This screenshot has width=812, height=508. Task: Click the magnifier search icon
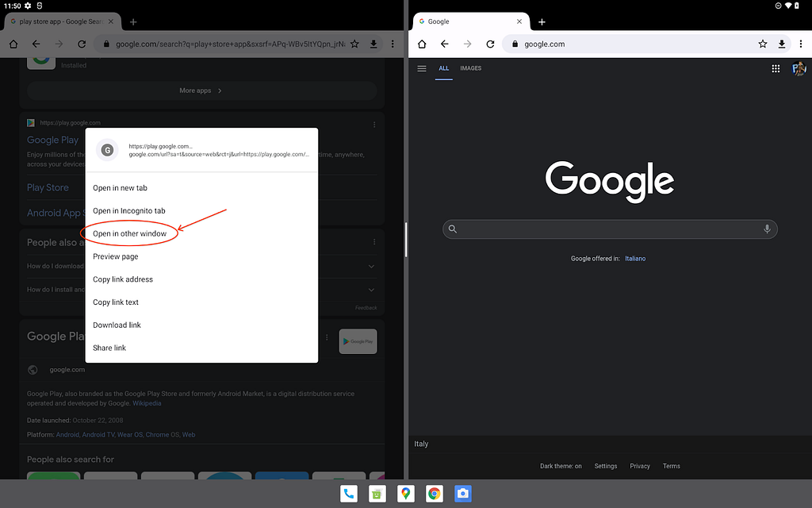[453, 229]
